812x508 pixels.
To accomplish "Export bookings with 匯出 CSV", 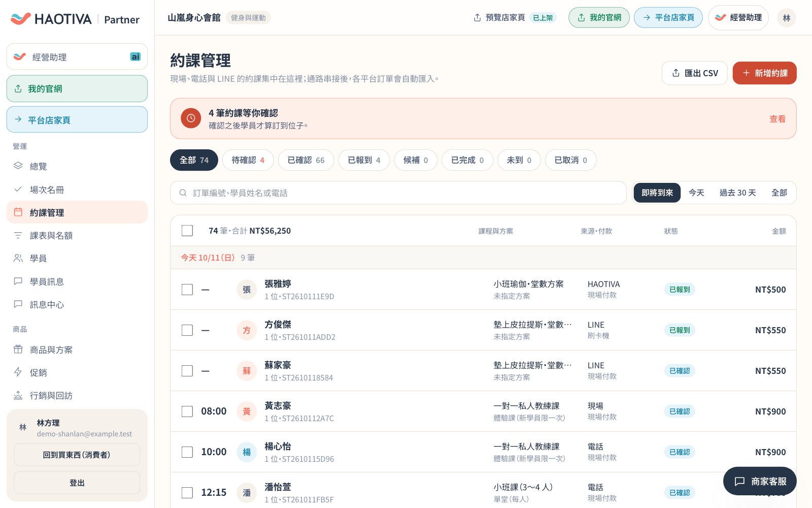I will point(695,73).
